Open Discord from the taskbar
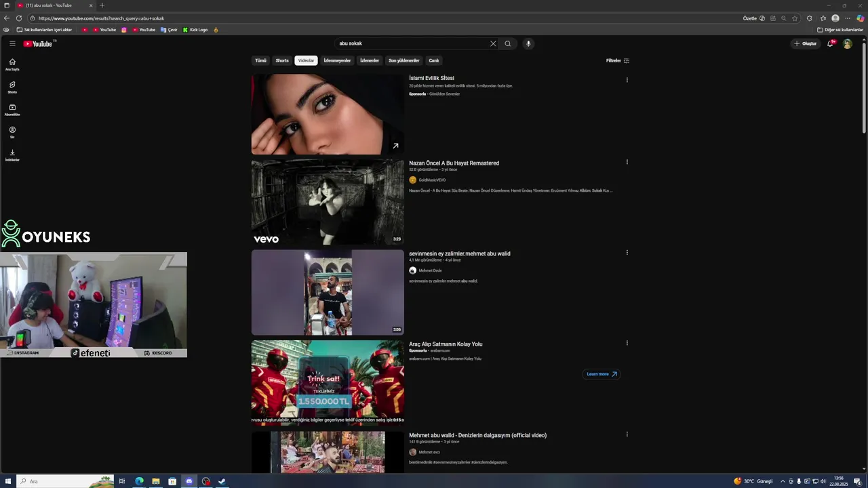868x488 pixels. (189, 481)
